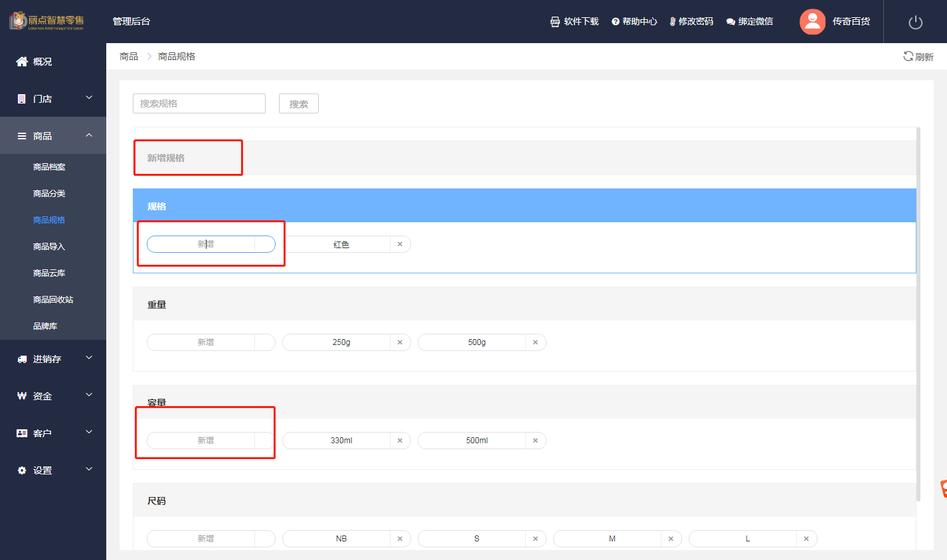Expand the 客户 menu chevron
This screenshot has height=560, width=947.
(89, 433)
